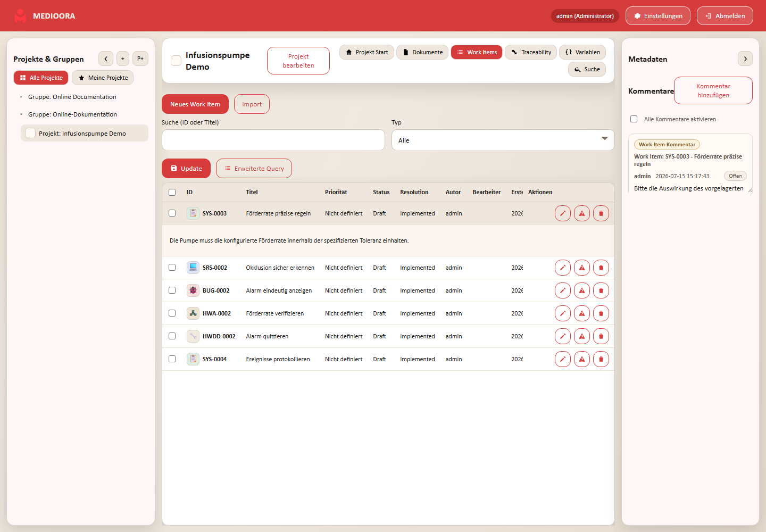Enable Alle Kommentare aktivieren checkbox
Image resolution: width=766 pixels, height=532 pixels.
tap(634, 119)
